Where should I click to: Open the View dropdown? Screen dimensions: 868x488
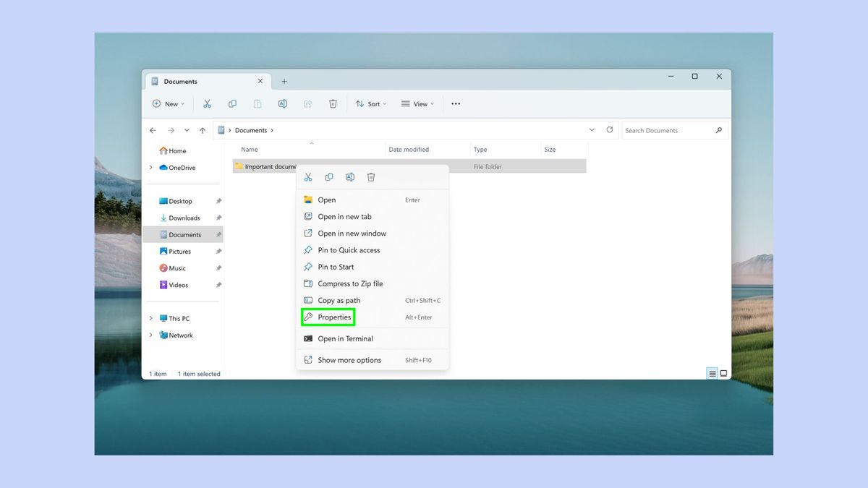click(x=417, y=103)
